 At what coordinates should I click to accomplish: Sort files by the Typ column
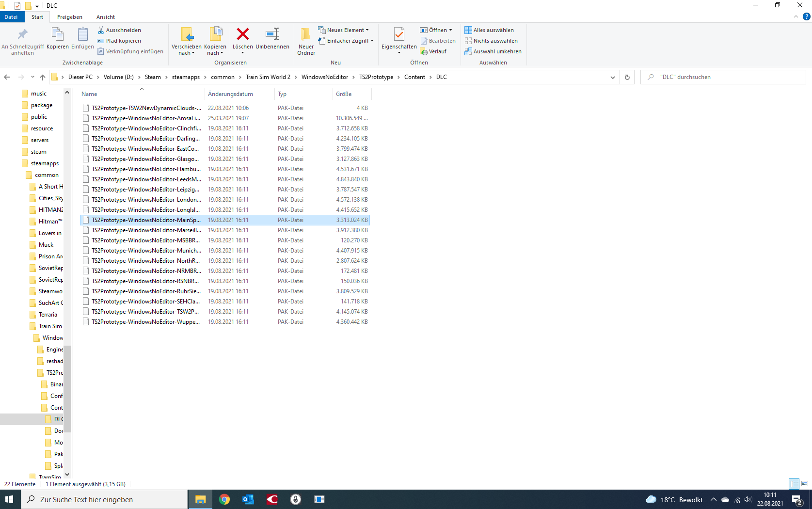coord(303,94)
